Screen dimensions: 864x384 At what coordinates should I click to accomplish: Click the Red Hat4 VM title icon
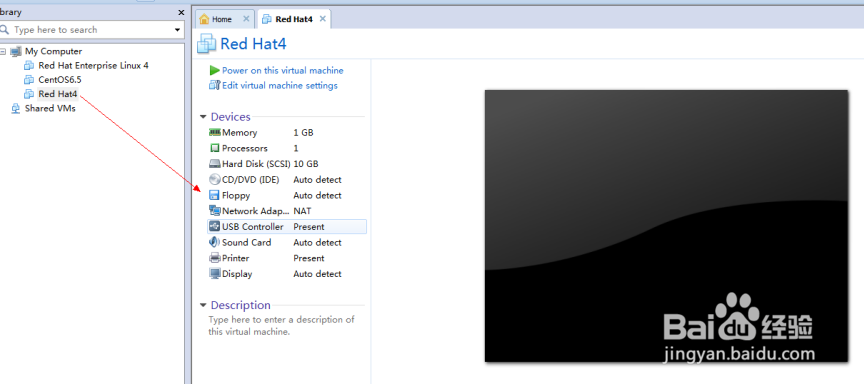(207, 44)
